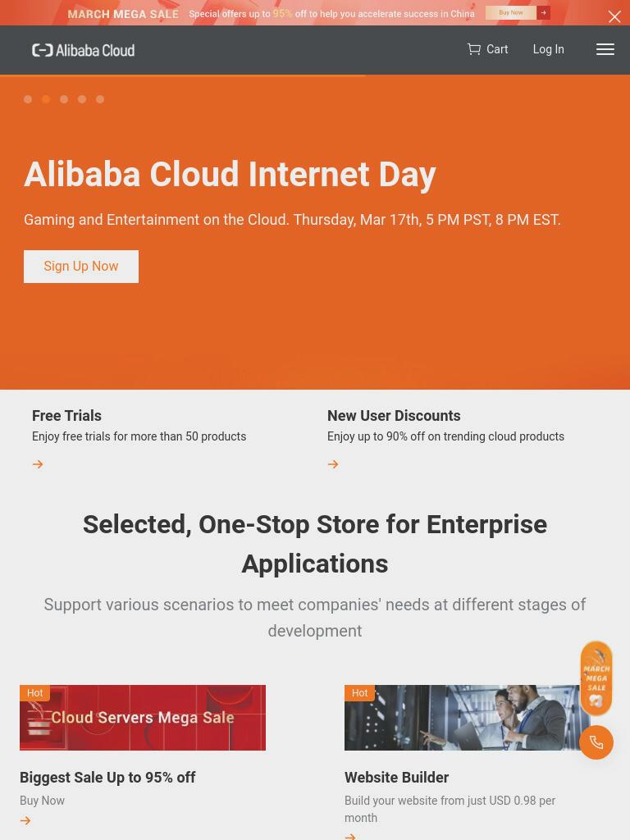Click the orange phone contact button

[596, 742]
